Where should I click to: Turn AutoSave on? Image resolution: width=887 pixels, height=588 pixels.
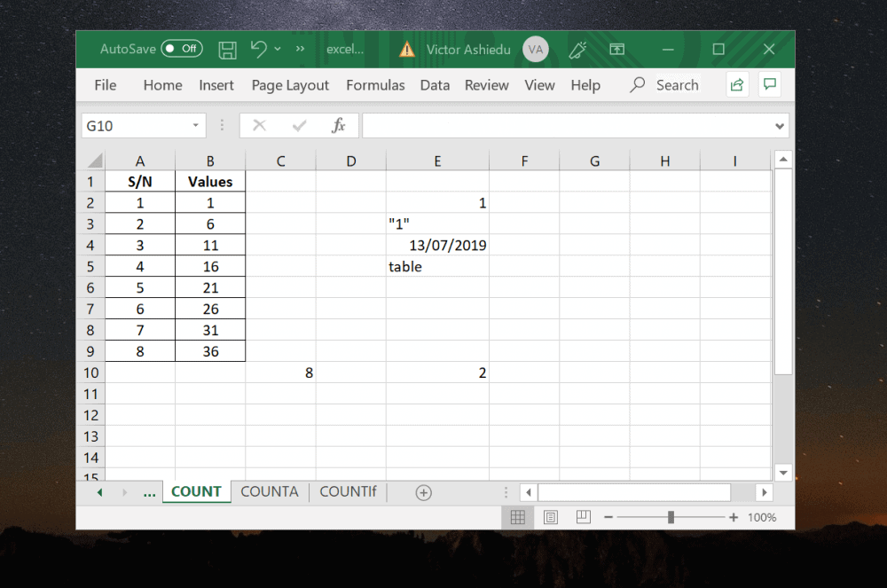(x=181, y=49)
